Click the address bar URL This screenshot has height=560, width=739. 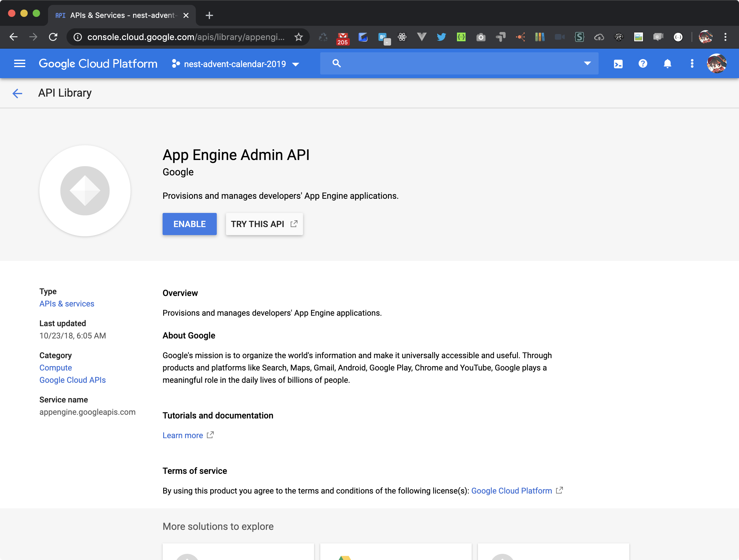[186, 37]
